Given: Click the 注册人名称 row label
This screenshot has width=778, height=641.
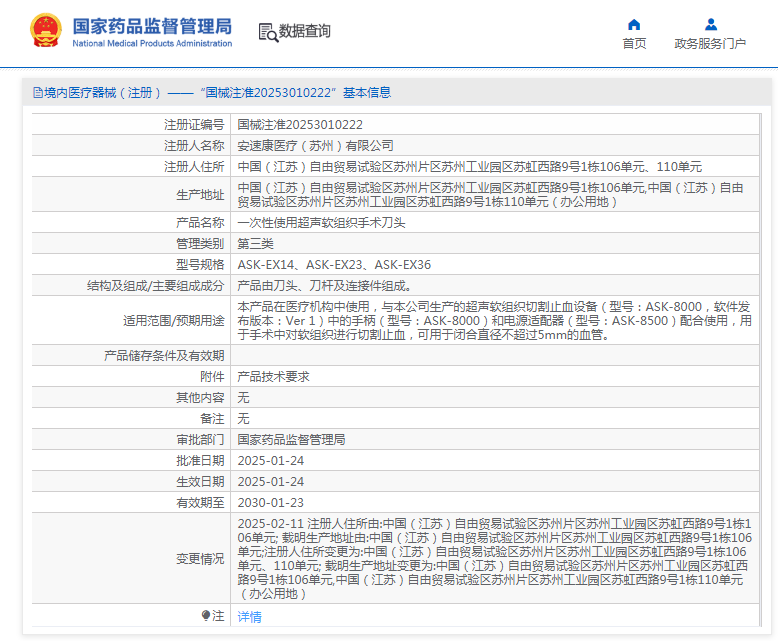Looking at the screenshot, I should [x=194, y=145].
